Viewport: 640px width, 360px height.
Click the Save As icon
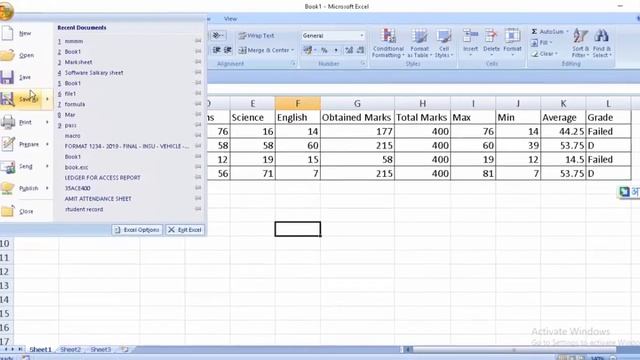click(7, 99)
